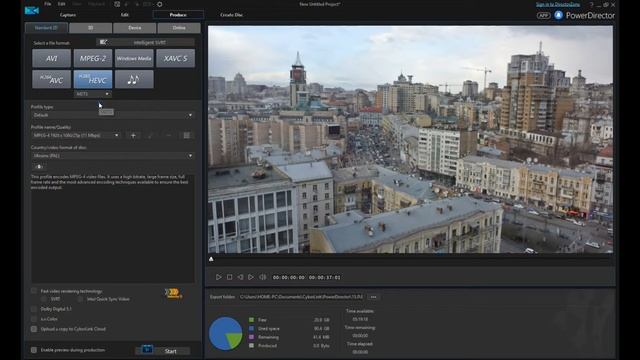The image size is (640, 360).
Task: Step to the previous frame
Action: click(240, 277)
